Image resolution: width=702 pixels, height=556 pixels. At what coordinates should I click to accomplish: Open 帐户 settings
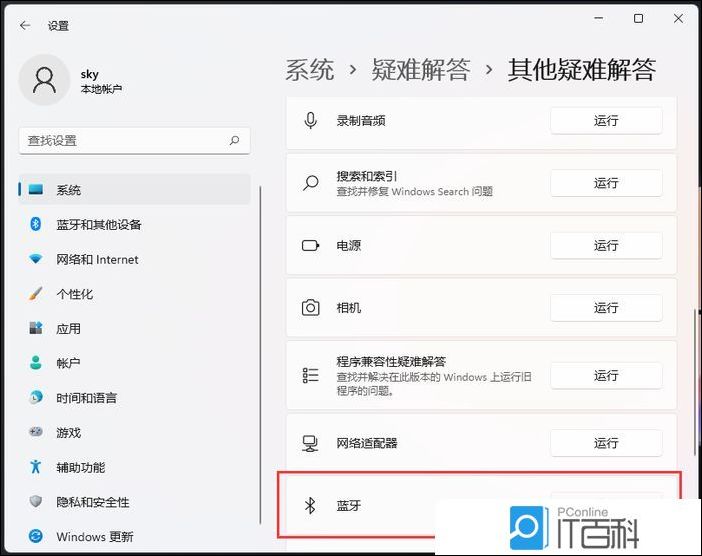(x=134, y=363)
